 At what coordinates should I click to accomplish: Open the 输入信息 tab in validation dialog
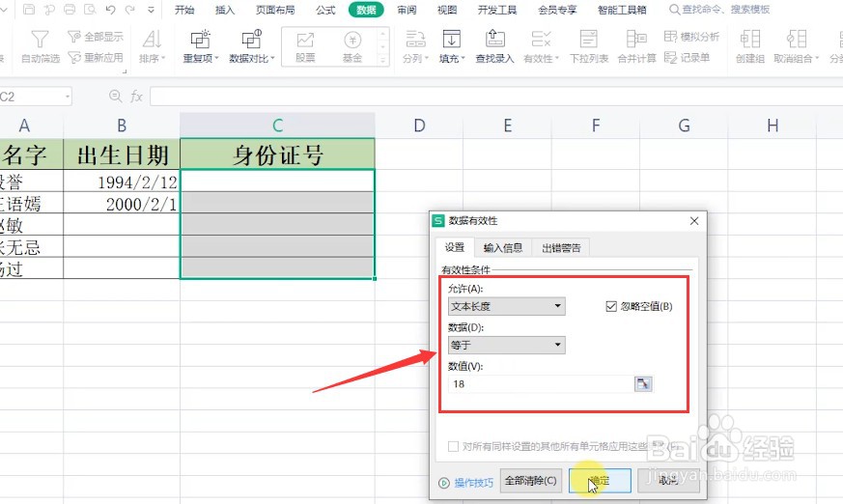(503, 248)
